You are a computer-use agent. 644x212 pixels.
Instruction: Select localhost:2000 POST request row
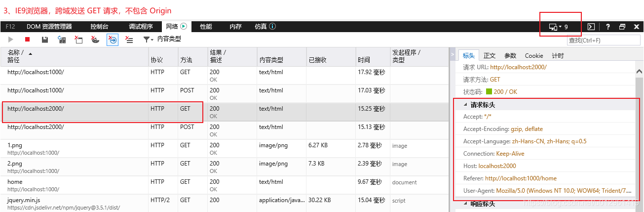coord(225,130)
